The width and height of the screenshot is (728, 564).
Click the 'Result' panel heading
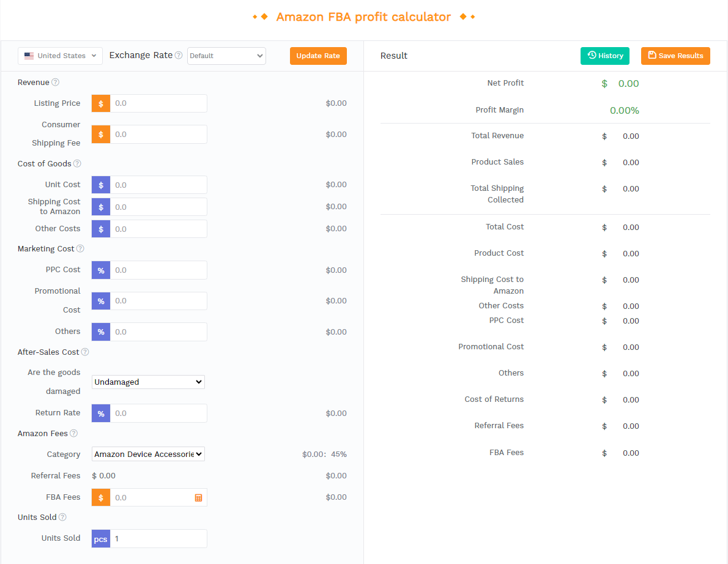394,56
